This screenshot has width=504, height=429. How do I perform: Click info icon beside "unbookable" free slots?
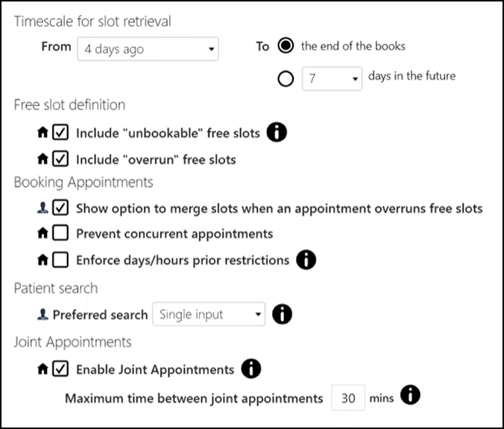(x=277, y=133)
